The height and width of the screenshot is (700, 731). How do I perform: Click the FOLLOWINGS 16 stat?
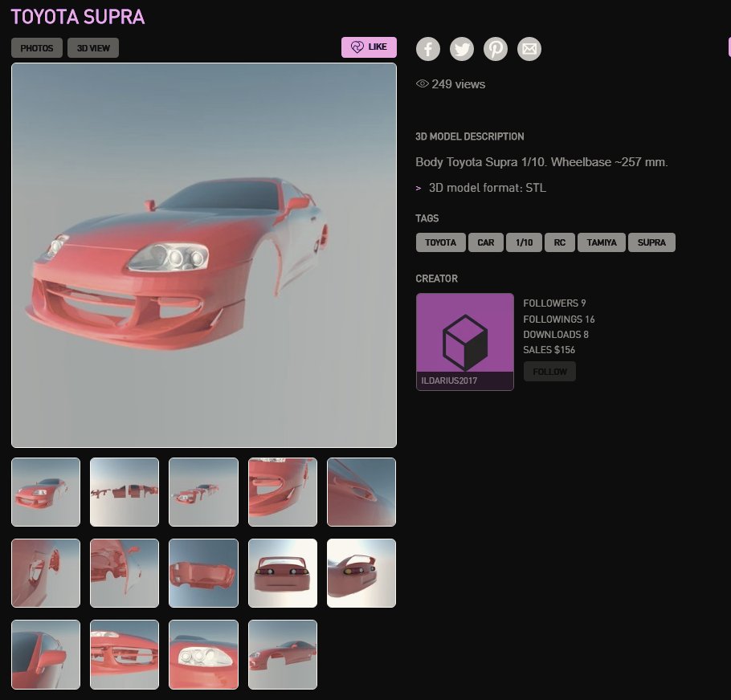pyautogui.click(x=559, y=319)
